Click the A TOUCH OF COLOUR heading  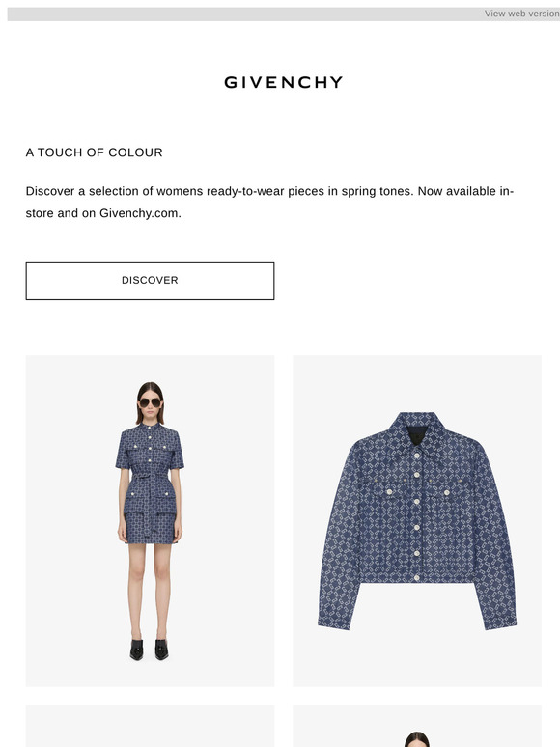[95, 152]
